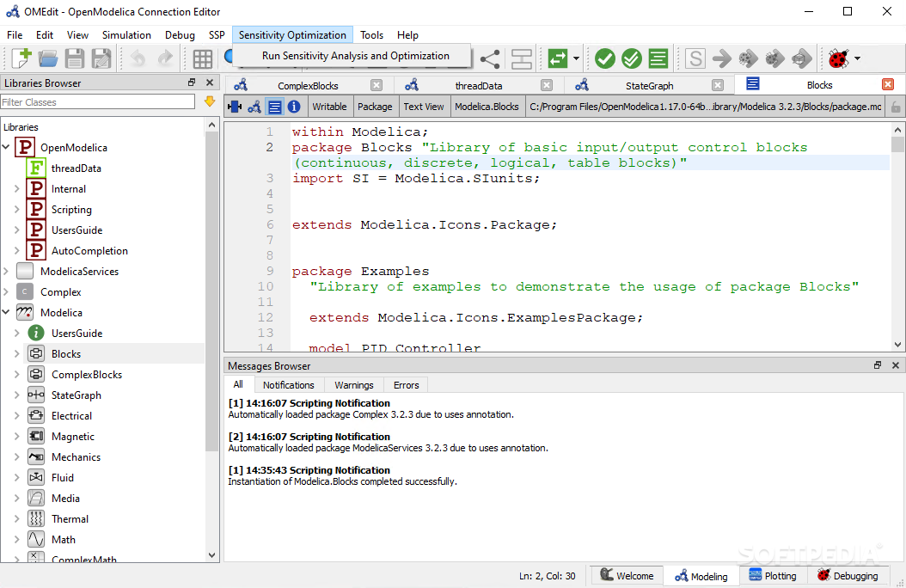Check all models with double-checkmark icon

pos(632,58)
